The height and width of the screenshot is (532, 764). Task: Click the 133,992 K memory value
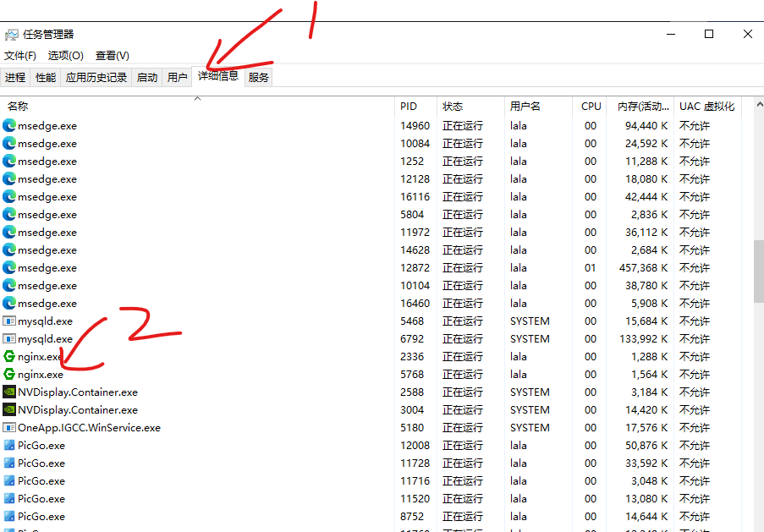tap(644, 338)
